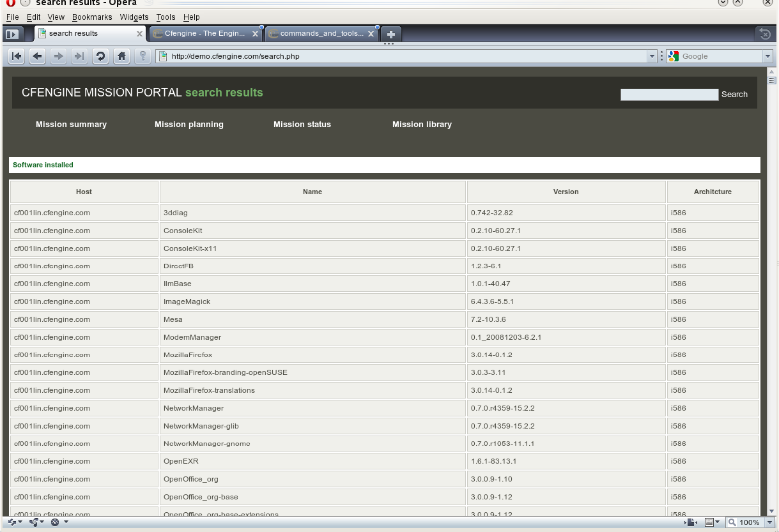Switch to the 'commands_and_tools...' tab
Viewport: 779px width, 532px height.
[322, 34]
